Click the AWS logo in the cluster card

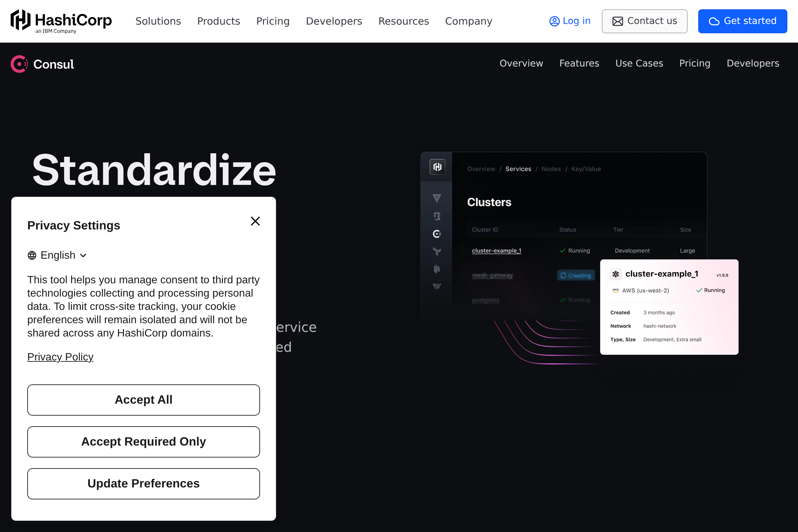pyautogui.click(x=615, y=290)
